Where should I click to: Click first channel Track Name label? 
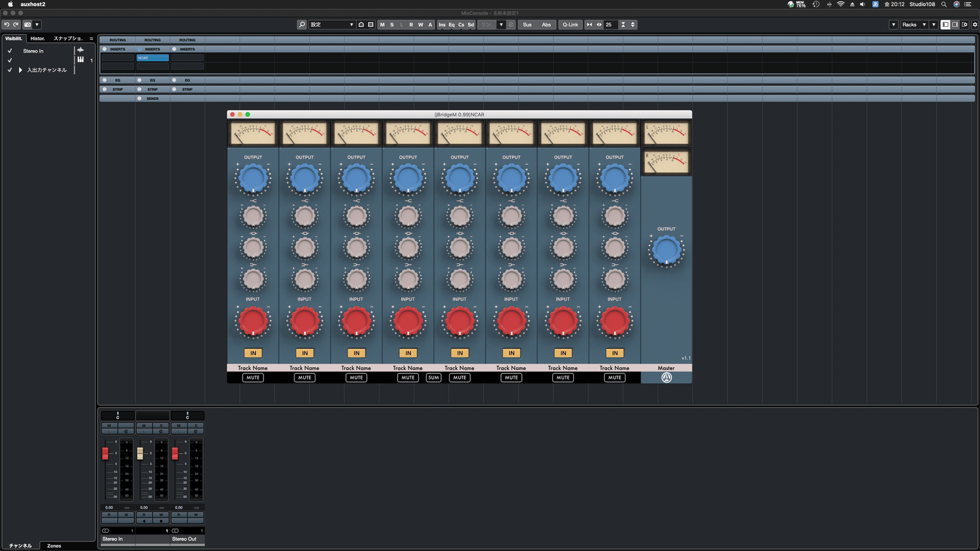click(x=253, y=368)
